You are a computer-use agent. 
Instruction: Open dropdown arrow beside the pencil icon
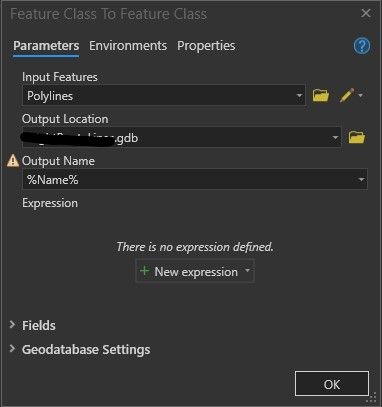pos(361,96)
